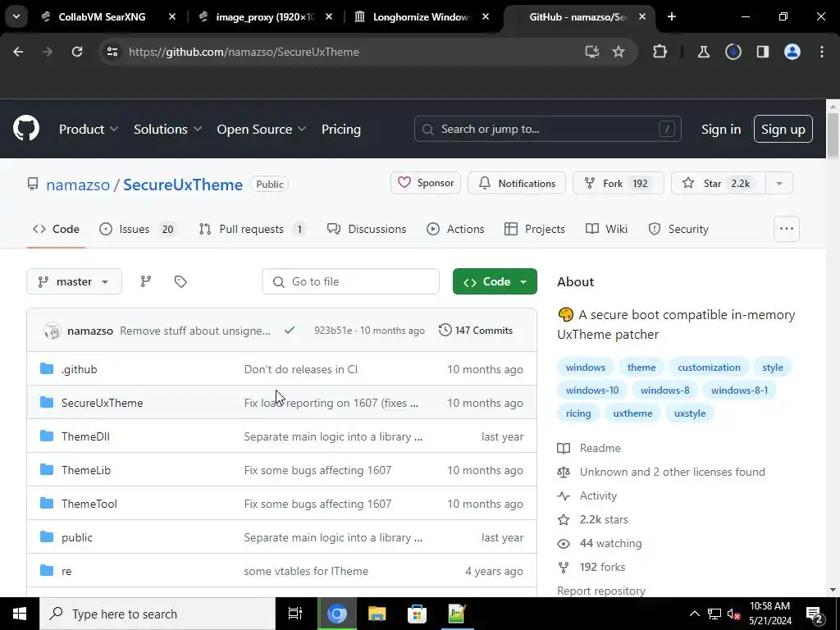
Task: Open the downloads icon in the browser toolbar
Action: coord(733,52)
